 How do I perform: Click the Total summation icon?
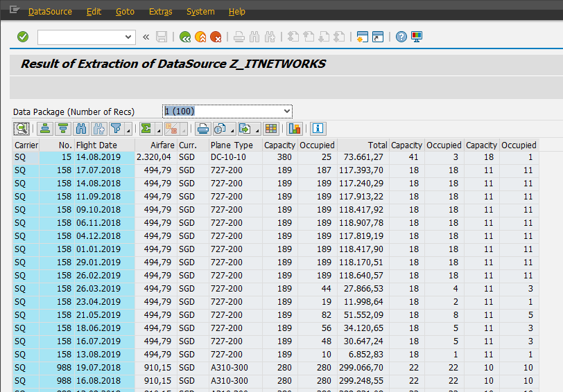pos(146,128)
